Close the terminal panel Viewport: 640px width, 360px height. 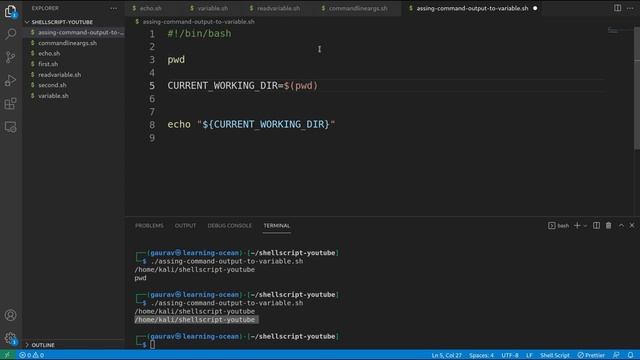[632, 225]
